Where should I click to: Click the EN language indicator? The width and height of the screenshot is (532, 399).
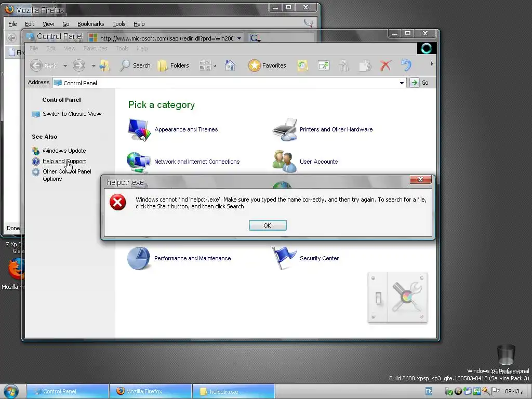[x=429, y=391]
